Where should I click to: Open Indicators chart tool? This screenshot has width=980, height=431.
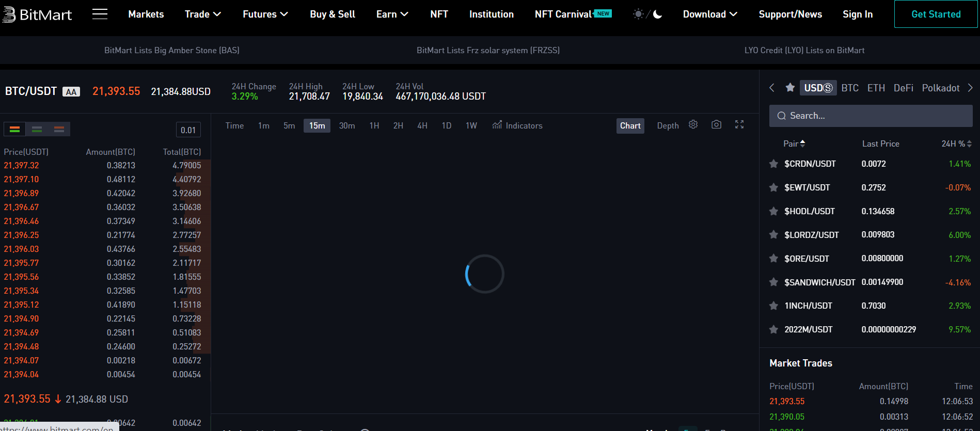(517, 125)
